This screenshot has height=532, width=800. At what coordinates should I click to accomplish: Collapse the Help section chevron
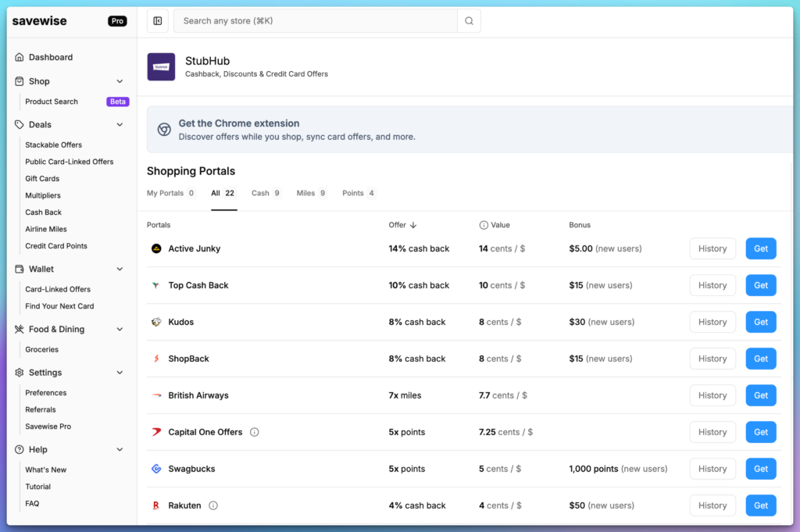[120, 449]
